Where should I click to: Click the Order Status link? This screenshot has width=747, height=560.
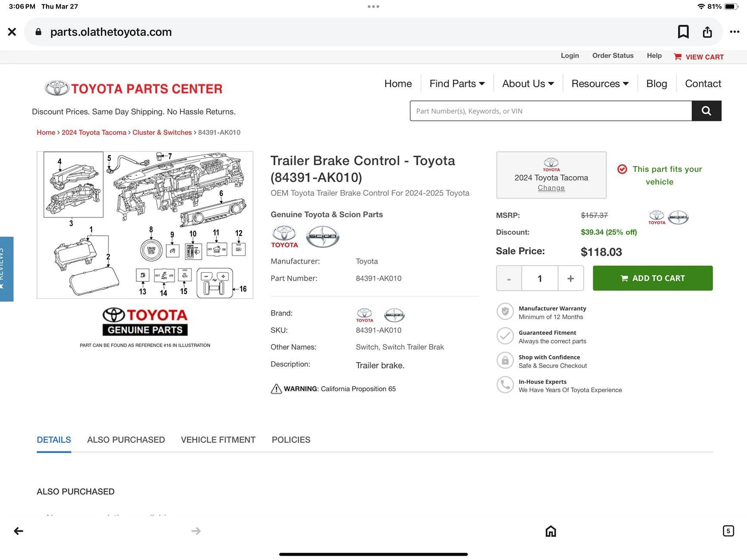pyautogui.click(x=613, y=56)
